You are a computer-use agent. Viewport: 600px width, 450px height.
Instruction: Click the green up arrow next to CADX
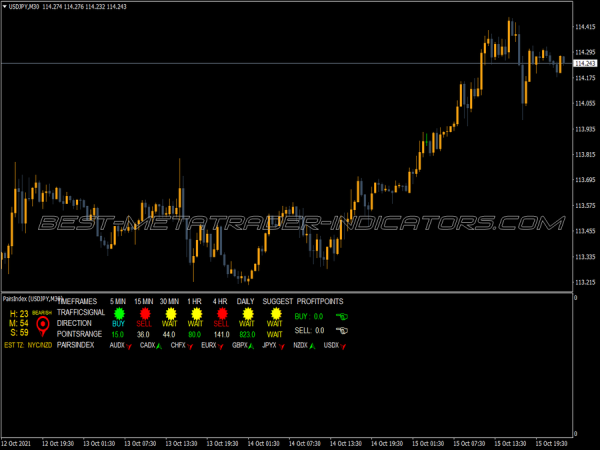click(159, 346)
